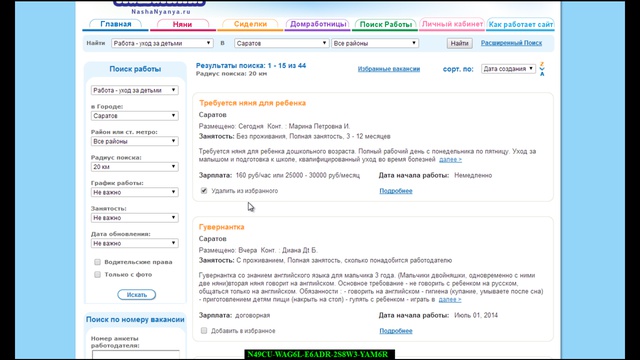Expand the sort by Дата создания dropdown
Viewport: 640px width, 360px height.
[x=508, y=69]
